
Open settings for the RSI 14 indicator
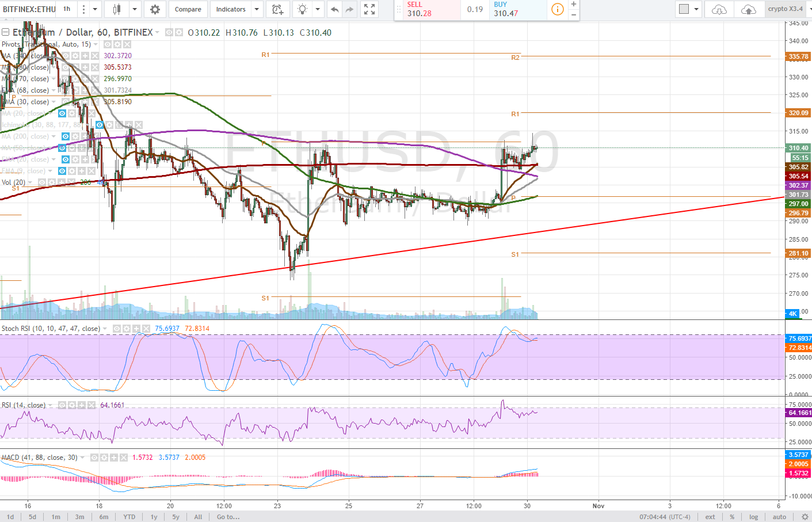[x=72, y=405]
